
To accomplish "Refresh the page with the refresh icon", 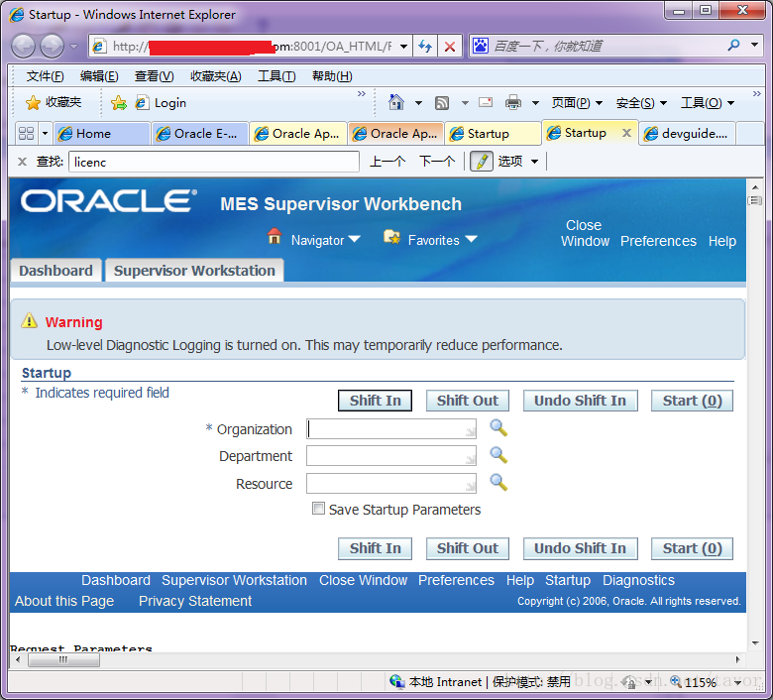I will coord(425,47).
